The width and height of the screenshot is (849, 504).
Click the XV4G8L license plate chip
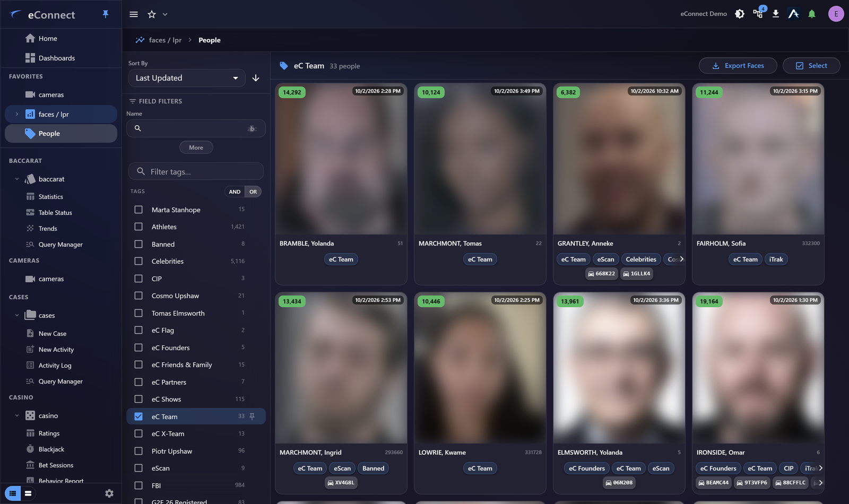(341, 483)
